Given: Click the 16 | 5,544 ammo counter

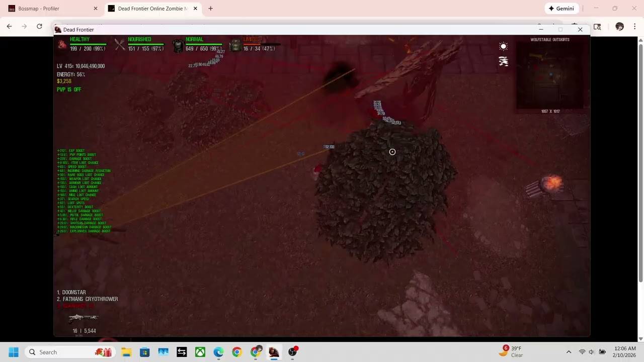Looking at the screenshot, I should (x=84, y=331).
